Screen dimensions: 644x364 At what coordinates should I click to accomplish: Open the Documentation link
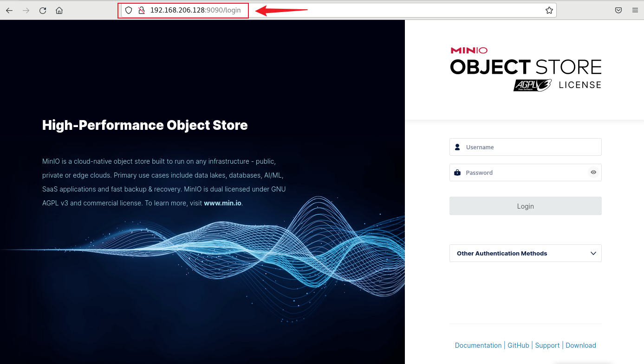click(x=478, y=345)
